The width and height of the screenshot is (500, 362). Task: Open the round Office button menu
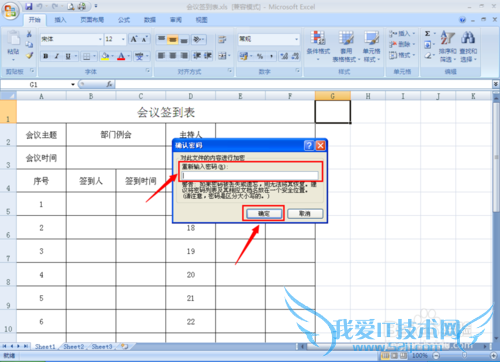pyautogui.click(x=10, y=10)
